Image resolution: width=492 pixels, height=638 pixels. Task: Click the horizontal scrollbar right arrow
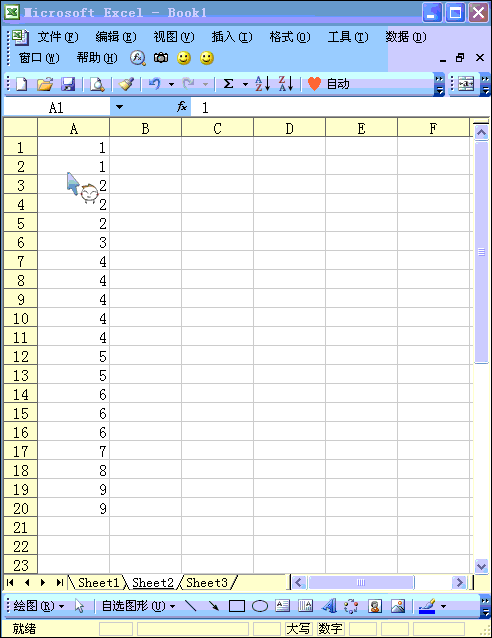click(459, 583)
